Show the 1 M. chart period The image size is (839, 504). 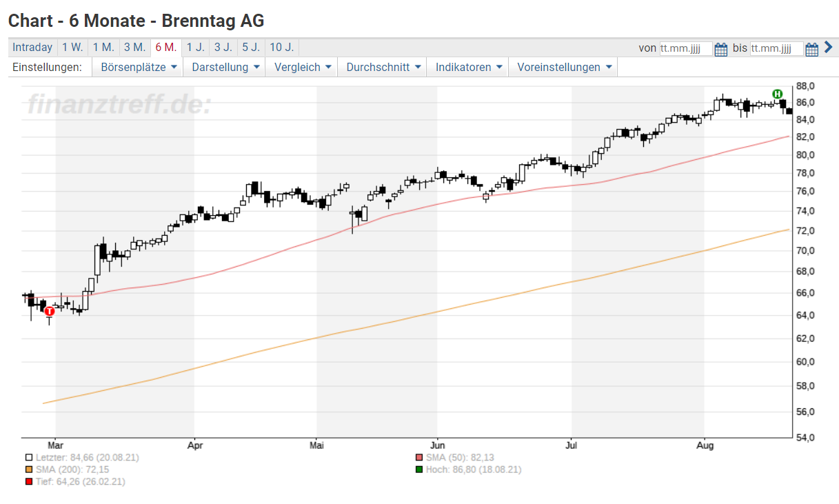coord(103,48)
